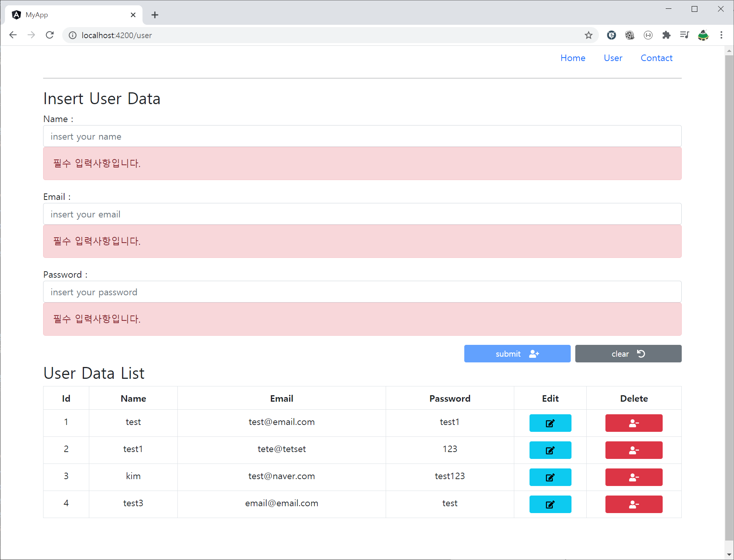Open Chrome three-dot menu
The image size is (734, 560).
721,35
